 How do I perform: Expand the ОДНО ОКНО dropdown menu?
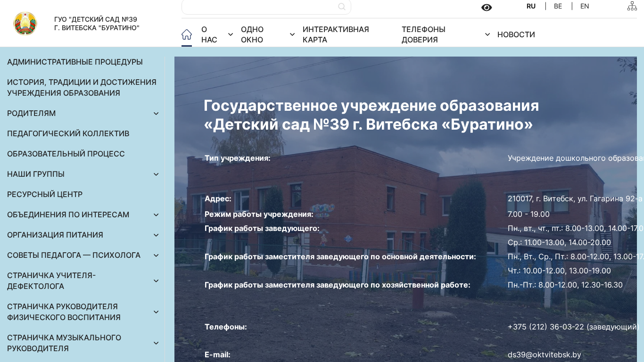[x=292, y=34]
